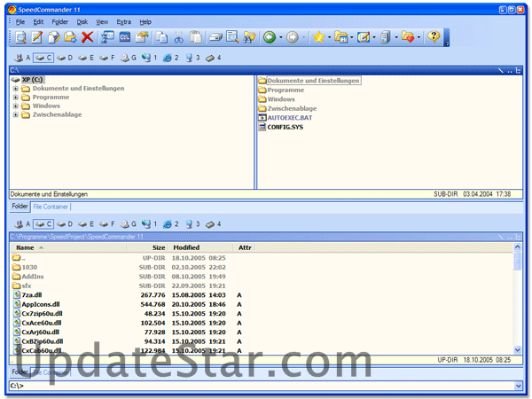
Task: Switch to the File Container tab below the tree panel
Action: pos(51,207)
